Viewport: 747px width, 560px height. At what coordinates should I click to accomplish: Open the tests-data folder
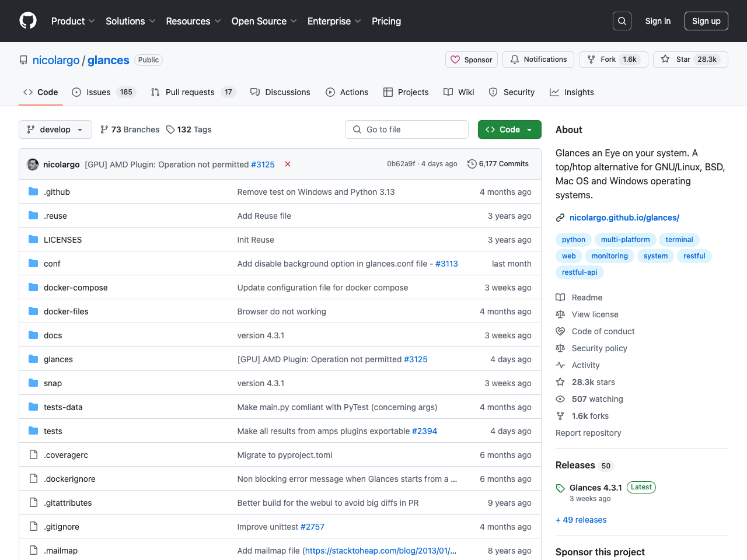[x=63, y=407]
